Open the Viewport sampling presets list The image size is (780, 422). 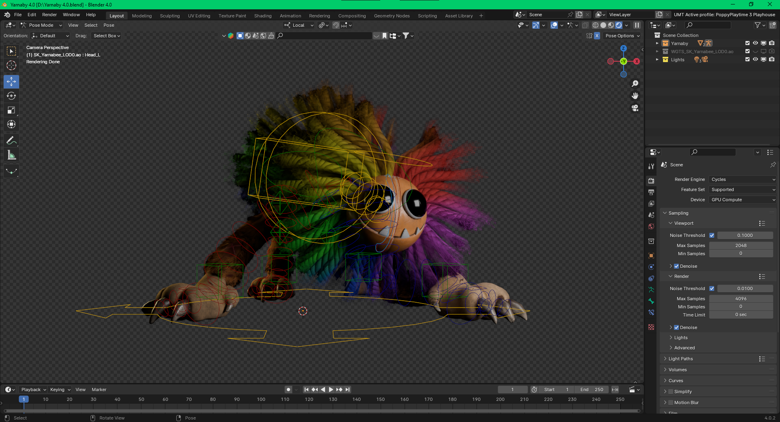(x=762, y=223)
